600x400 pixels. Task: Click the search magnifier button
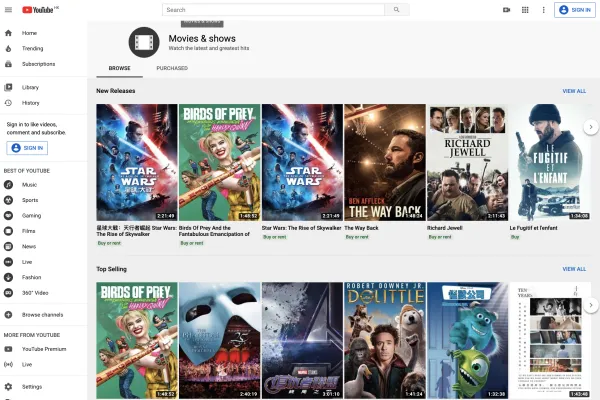click(397, 10)
